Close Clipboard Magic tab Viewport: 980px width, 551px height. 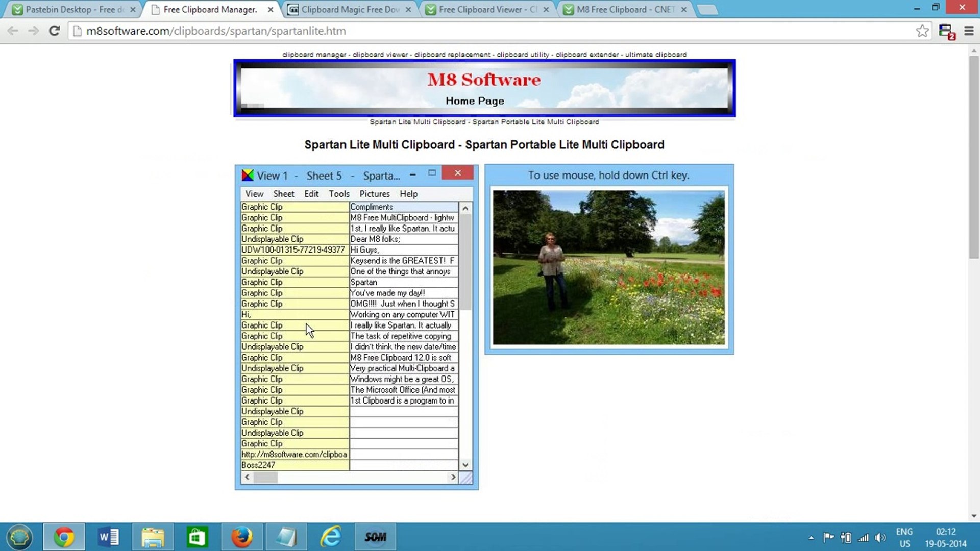click(x=408, y=9)
